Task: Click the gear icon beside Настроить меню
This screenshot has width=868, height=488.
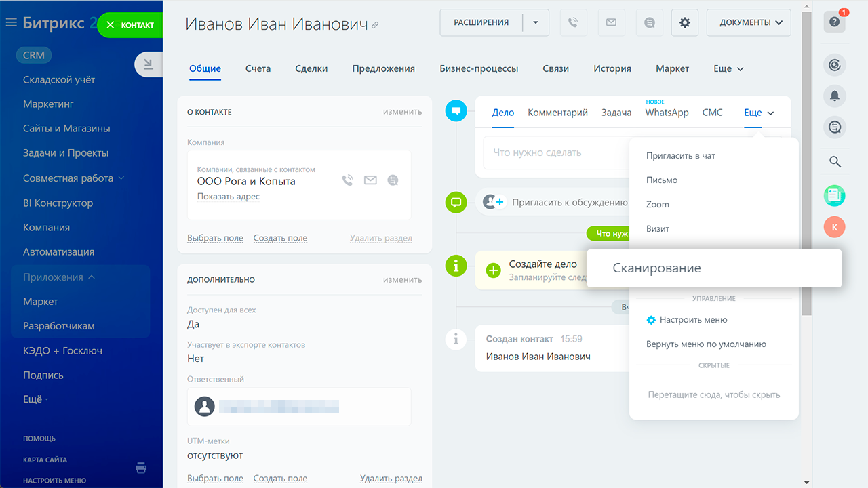Action: (x=652, y=320)
